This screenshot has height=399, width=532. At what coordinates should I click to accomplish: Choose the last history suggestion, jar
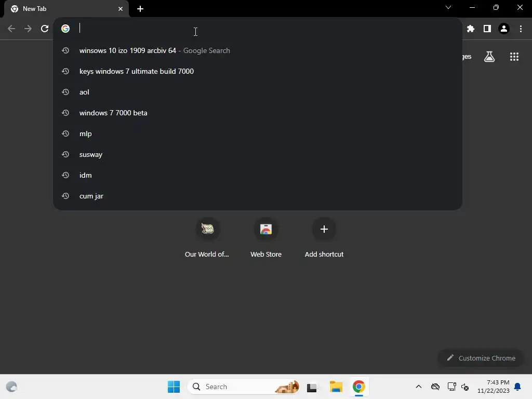[258, 196]
